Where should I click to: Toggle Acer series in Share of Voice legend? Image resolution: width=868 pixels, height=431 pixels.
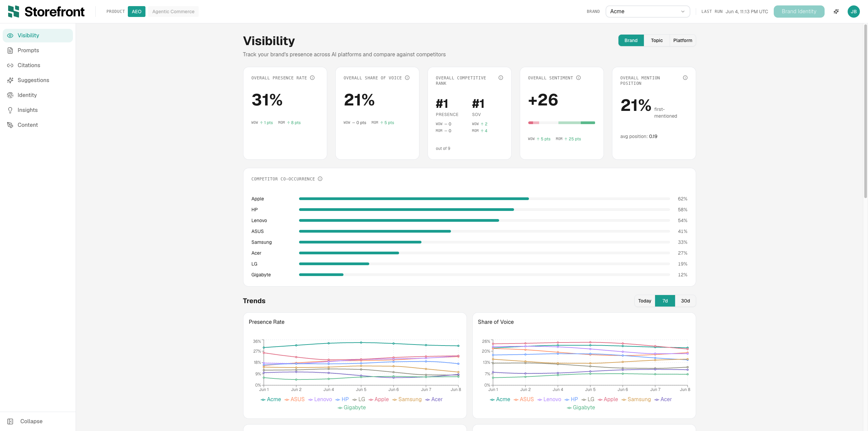click(663, 399)
